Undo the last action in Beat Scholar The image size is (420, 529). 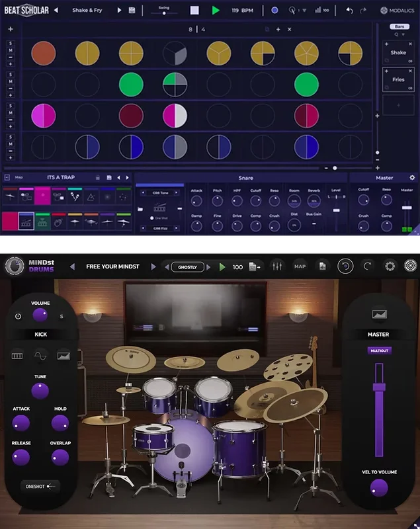[349, 11]
